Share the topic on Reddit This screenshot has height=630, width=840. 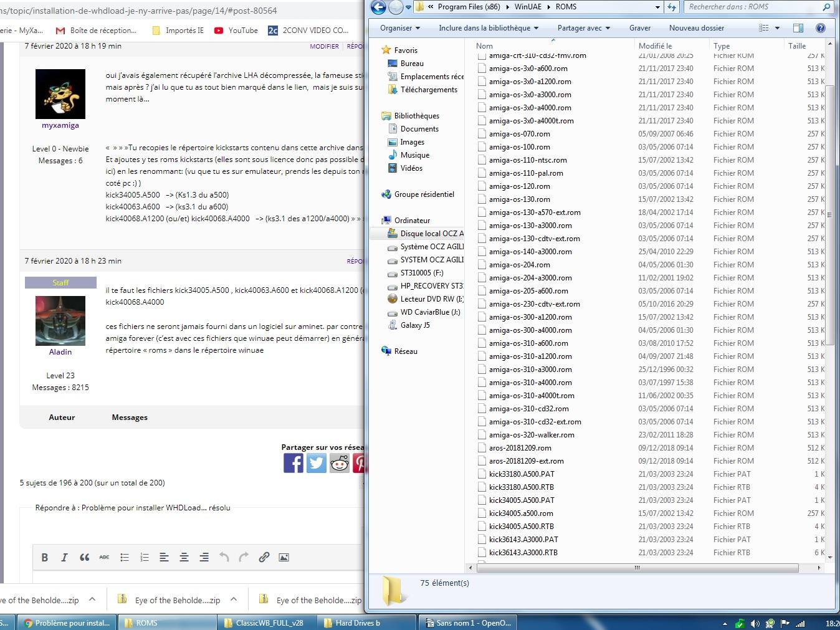340,462
